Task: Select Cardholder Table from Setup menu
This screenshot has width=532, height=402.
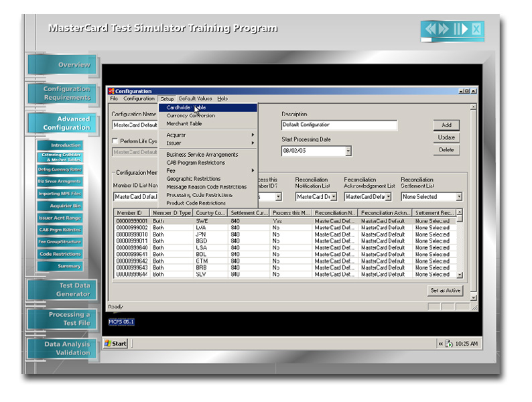Action: (208, 108)
